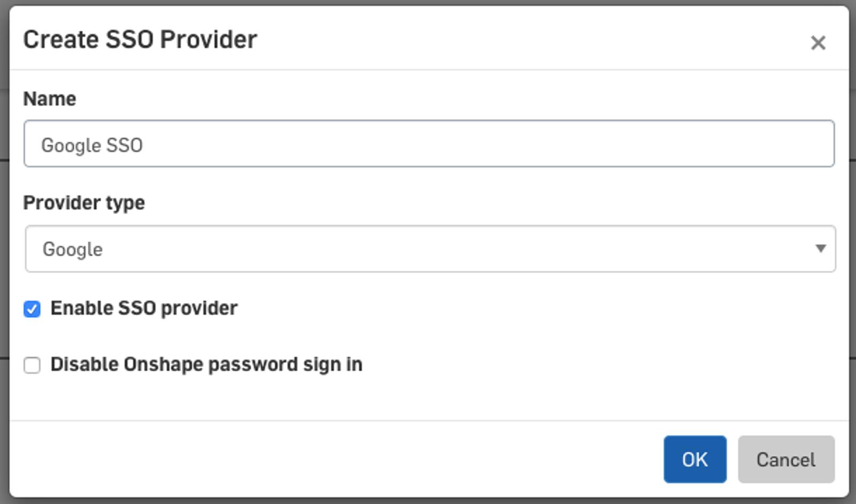Click the "Enable SSO provider" label text
The image size is (856, 504).
pyautogui.click(x=144, y=308)
